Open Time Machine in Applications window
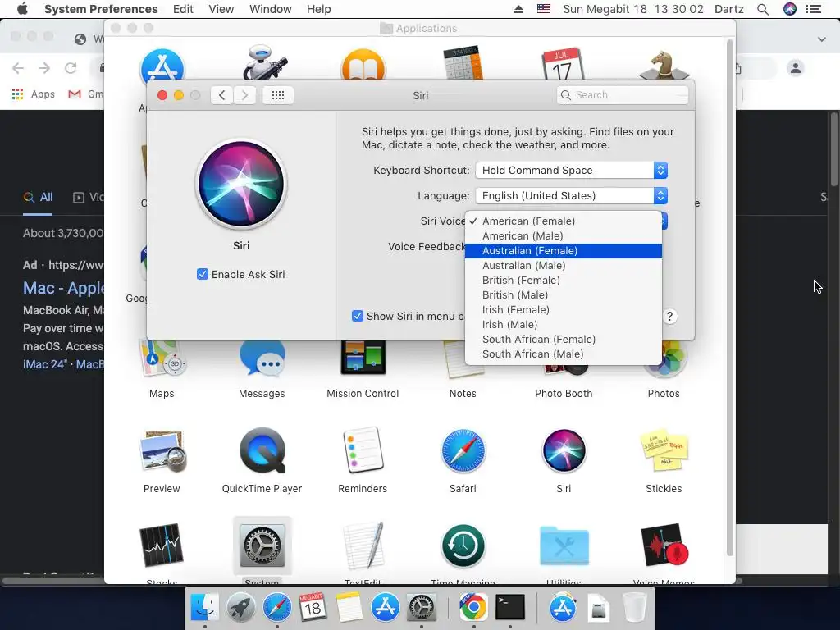The height and width of the screenshot is (630, 840). point(463,546)
